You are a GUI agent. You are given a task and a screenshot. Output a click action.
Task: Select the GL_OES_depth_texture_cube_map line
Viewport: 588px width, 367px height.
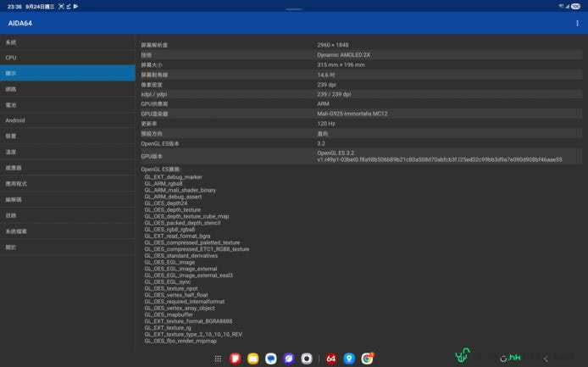click(186, 216)
